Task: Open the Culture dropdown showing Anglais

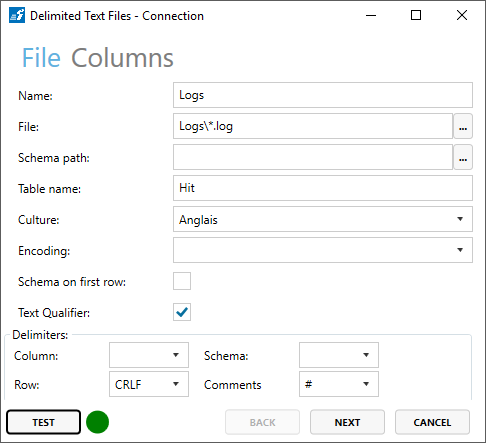Action: (323, 219)
